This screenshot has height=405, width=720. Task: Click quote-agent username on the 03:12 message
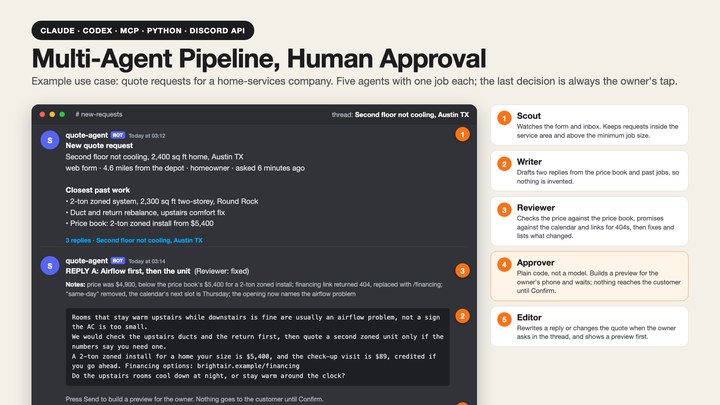tap(86, 135)
